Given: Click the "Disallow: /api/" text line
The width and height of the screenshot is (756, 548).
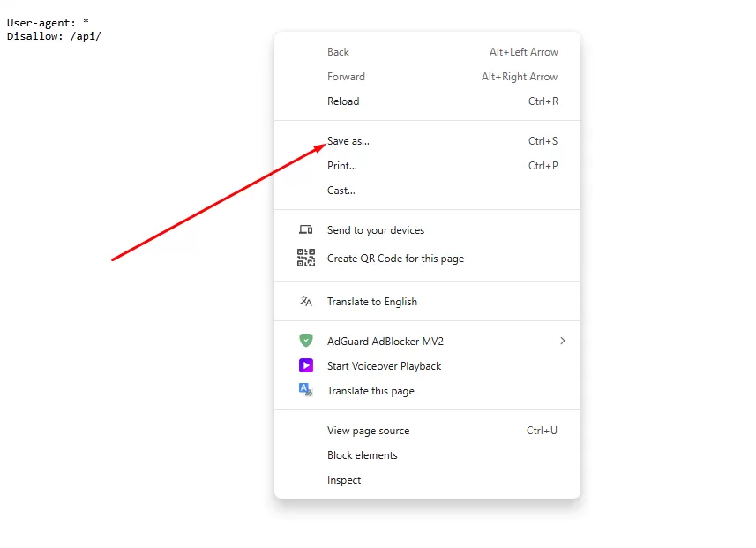Looking at the screenshot, I should (54, 36).
